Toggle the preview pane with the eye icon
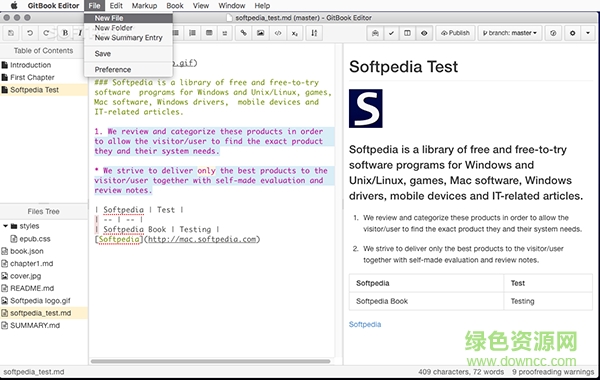 424,33
